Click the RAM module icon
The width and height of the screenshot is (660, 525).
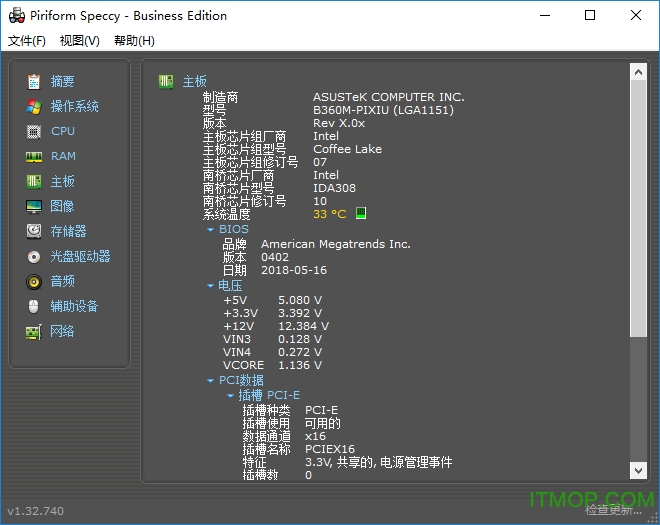point(34,157)
